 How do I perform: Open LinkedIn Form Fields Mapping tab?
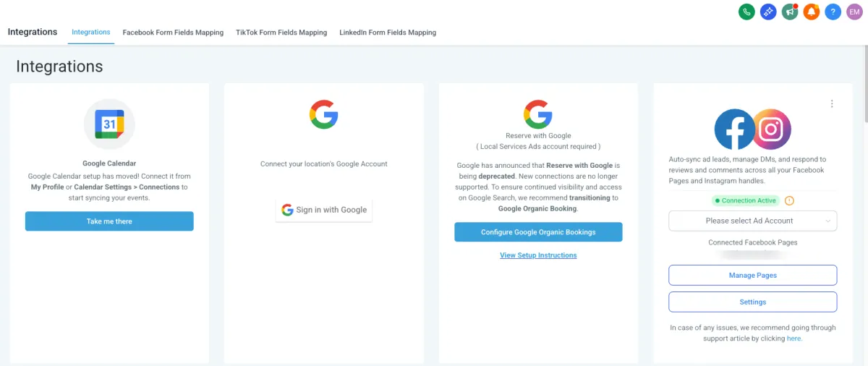tap(388, 33)
